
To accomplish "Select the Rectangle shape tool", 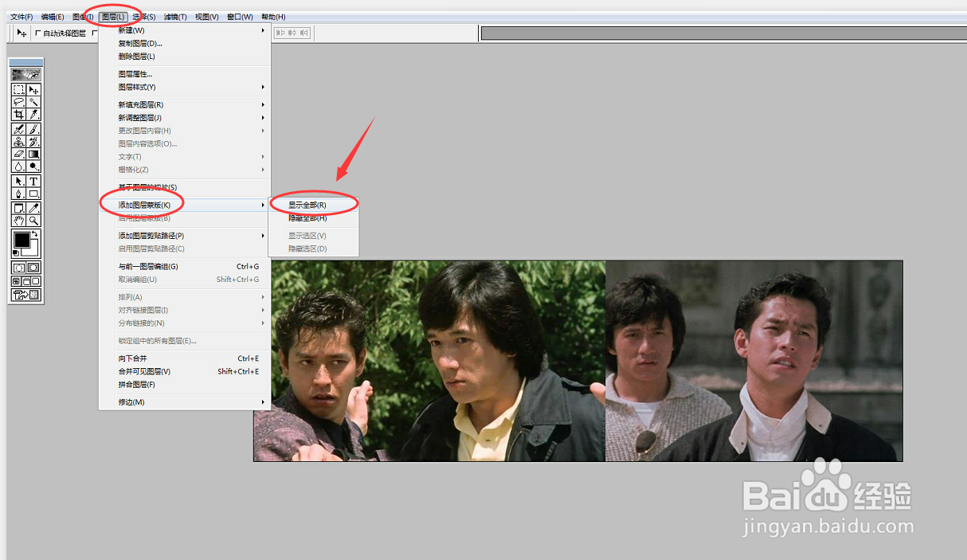I will (x=34, y=194).
